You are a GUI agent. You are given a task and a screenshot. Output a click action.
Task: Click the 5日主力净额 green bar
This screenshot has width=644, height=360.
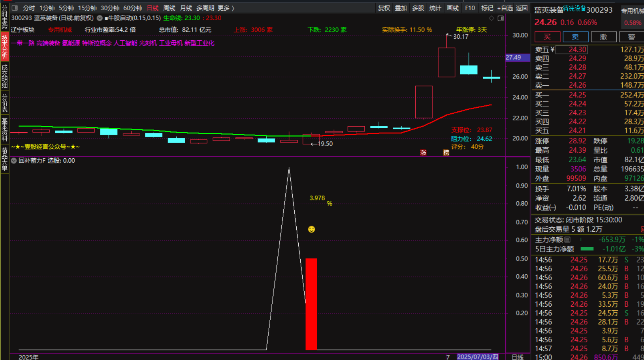coord(587,249)
